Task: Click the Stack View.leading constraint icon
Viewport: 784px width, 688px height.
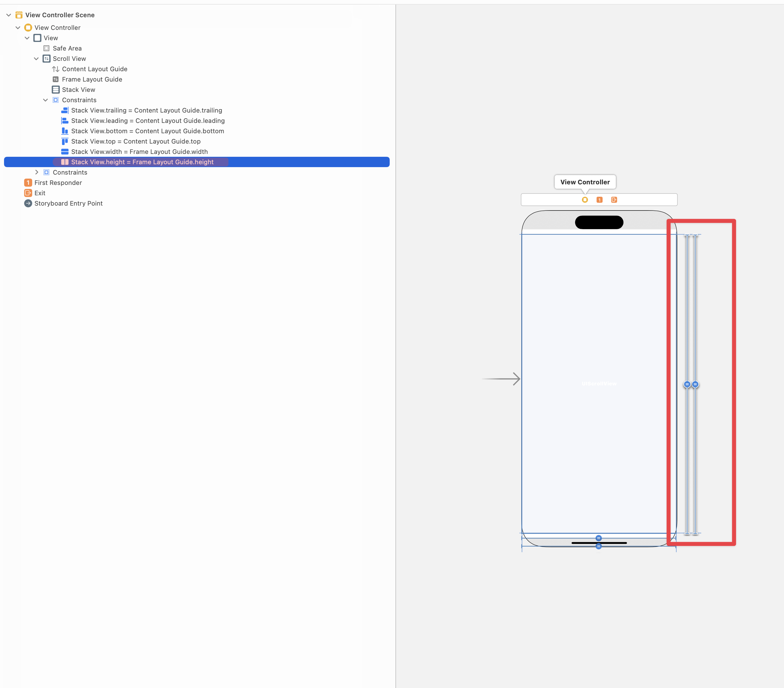Action: pyautogui.click(x=65, y=121)
